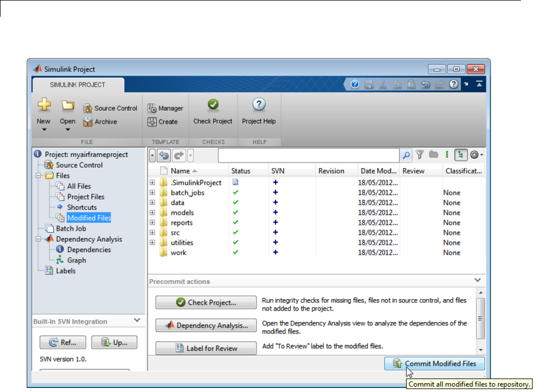Screen dimensions: 535x392
Task: Sort by the Name column header
Action: (184, 171)
